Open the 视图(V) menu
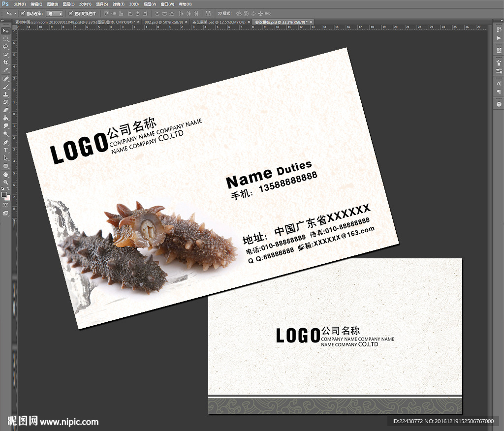Viewport: 504px width, 431px height. pyautogui.click(x=150, y=4)
